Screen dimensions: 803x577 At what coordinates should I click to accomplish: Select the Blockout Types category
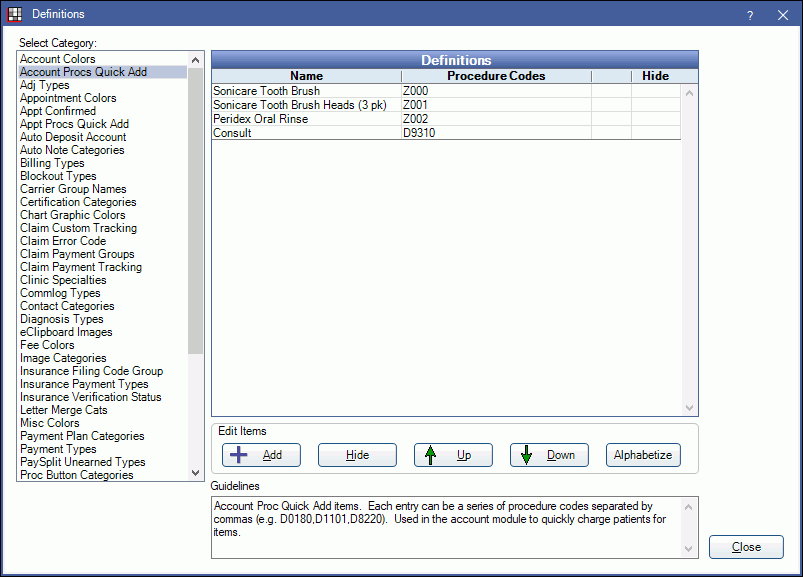[x=102, y=176]
